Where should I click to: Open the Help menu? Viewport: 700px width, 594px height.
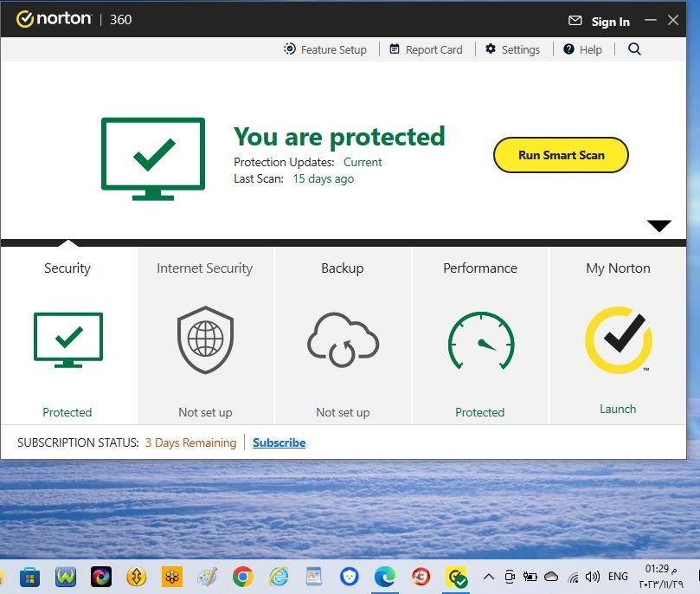point(582,49)
